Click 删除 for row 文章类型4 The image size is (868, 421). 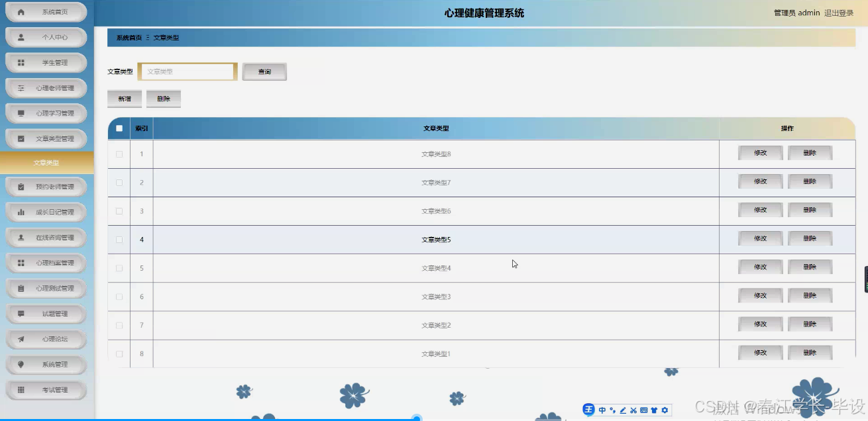click(x=810, y=267)
